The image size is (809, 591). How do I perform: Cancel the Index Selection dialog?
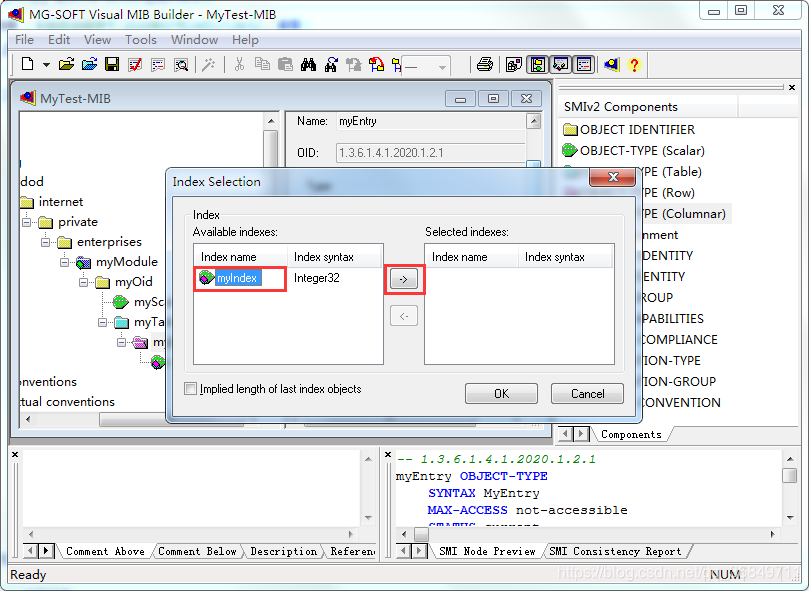(587, 393)
